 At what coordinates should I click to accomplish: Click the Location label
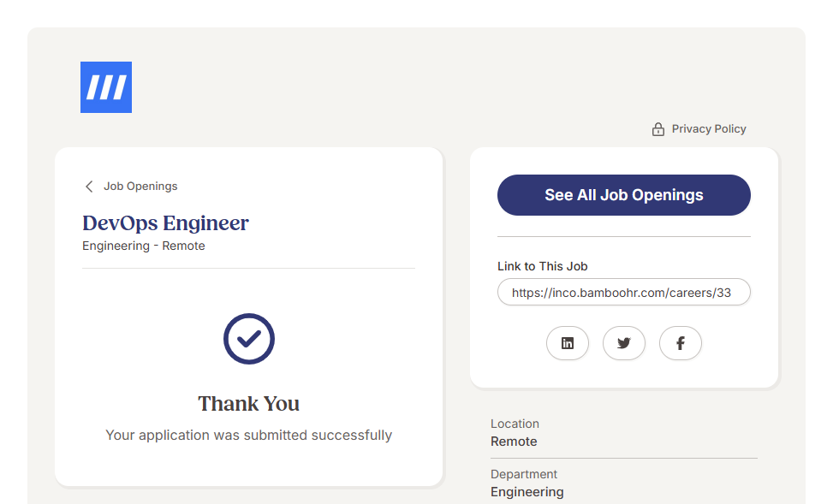[x=515, y=424]
